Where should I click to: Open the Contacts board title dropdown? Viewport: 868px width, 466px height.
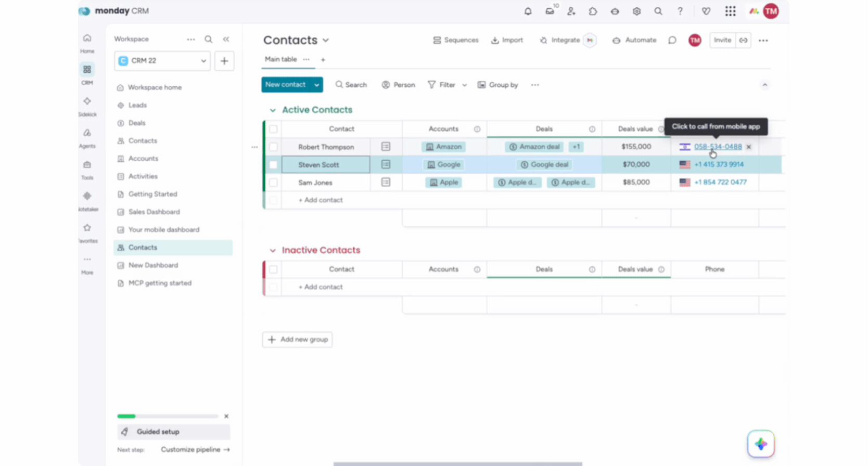(326, 40)
